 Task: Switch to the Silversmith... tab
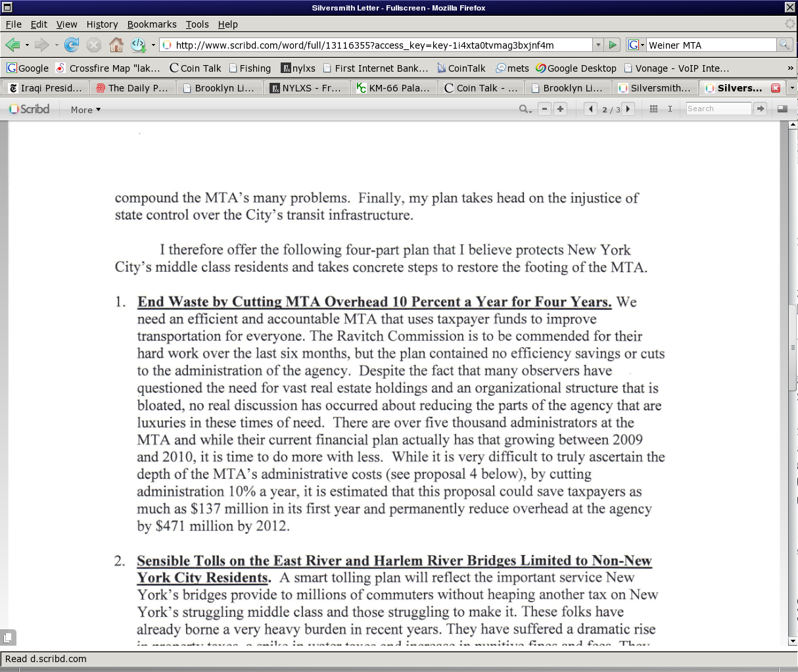[x=655, y=88]
